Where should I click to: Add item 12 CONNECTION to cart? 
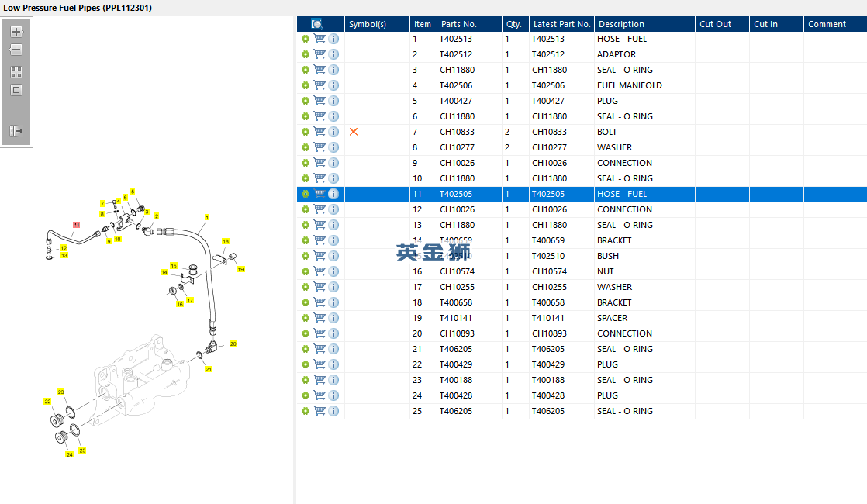click(x=319, y=209)
